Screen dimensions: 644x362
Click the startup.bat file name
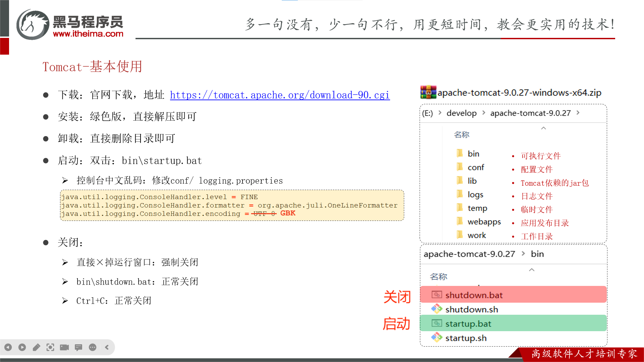[468, 324]
